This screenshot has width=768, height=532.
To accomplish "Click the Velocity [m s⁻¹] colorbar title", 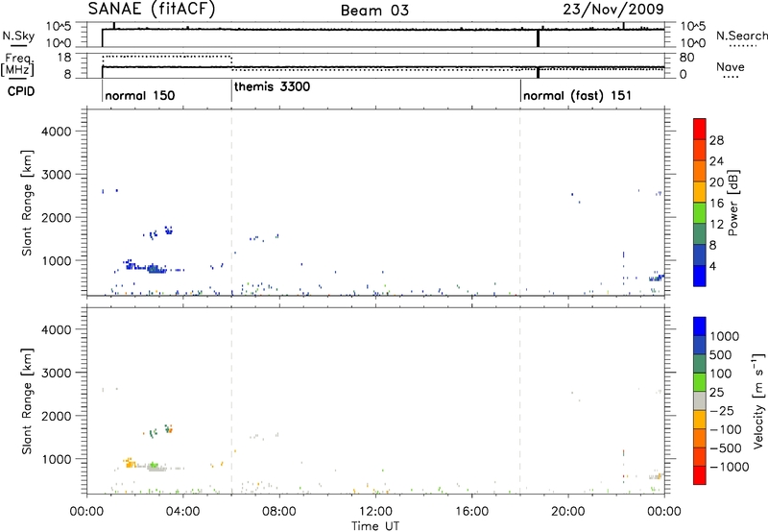I will 758,400.
